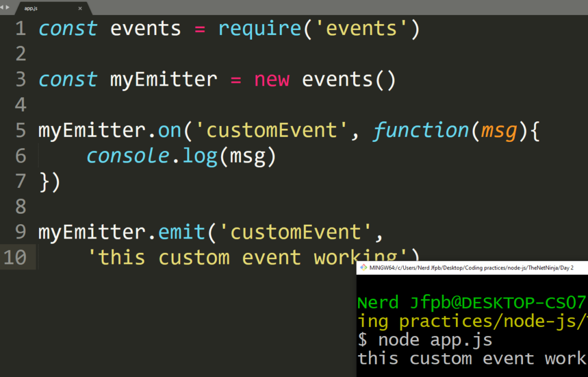
Task: Click the 'customEvent' string on line 5
Action: (x=272, y=130)
